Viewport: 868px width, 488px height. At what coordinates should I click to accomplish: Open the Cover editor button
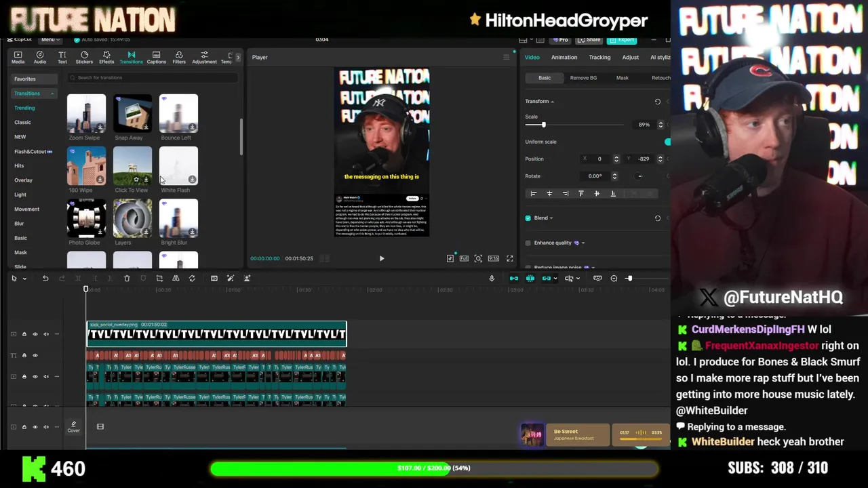point(73,427)
